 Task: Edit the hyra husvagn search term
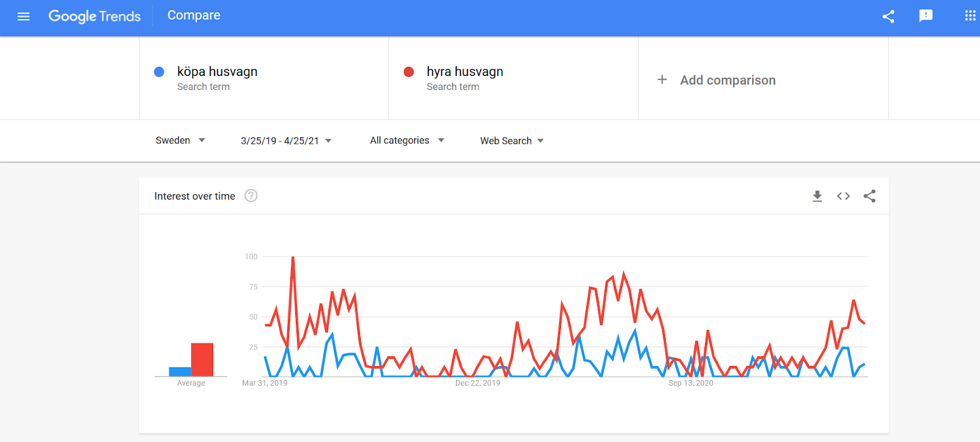[x=464, y=72]
